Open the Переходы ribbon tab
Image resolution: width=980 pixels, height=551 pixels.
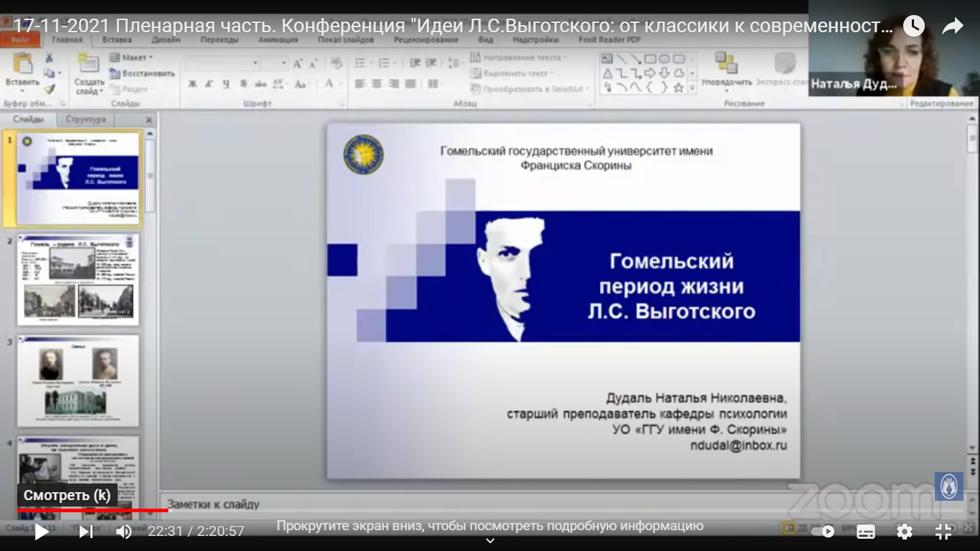(x=220, y=40)
